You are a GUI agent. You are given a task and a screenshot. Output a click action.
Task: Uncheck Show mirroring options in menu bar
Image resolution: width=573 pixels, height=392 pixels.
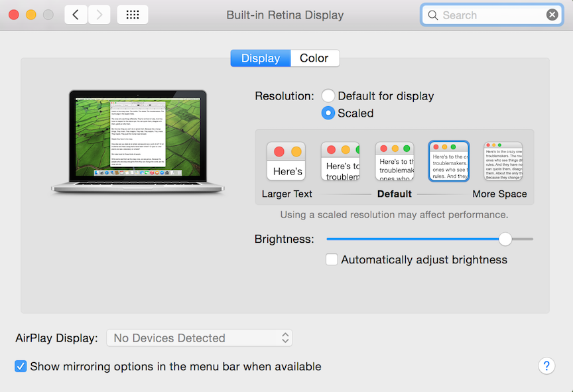tap(21, 366)
